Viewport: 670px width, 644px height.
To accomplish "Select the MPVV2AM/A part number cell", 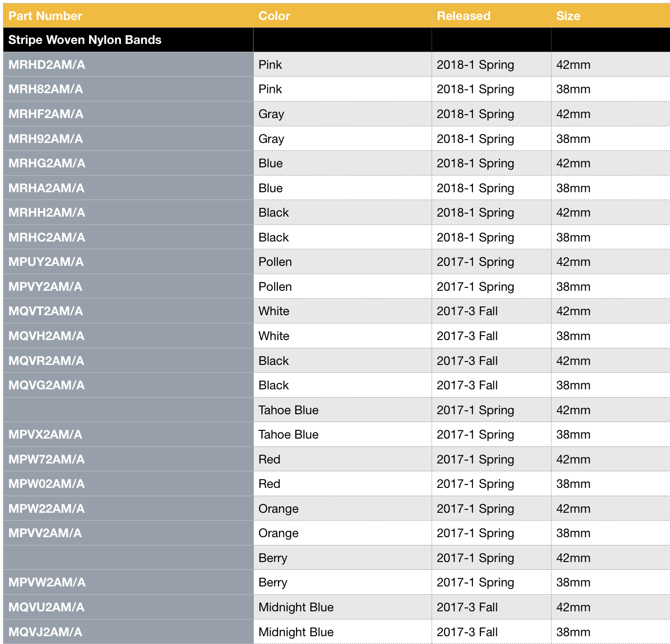I will coord(45,533).
